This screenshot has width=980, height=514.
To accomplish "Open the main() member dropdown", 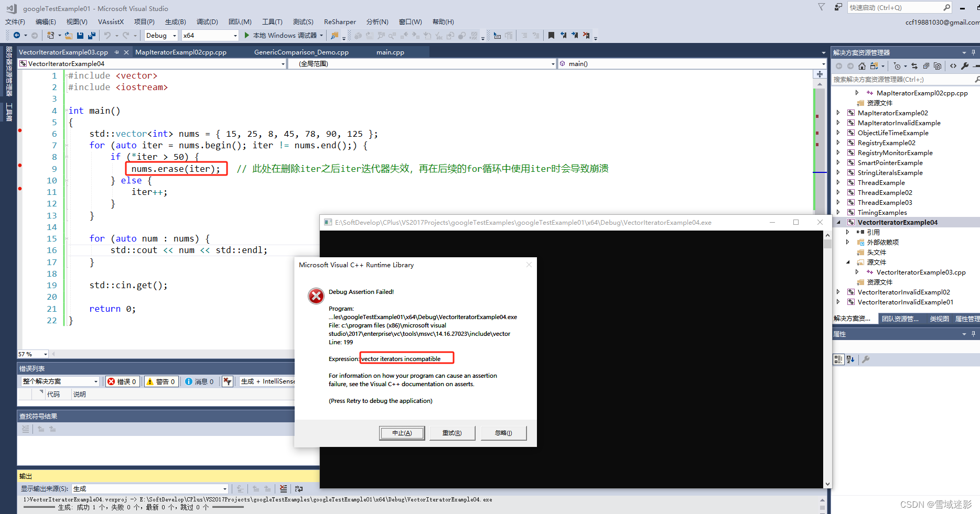I will (692, 64).
